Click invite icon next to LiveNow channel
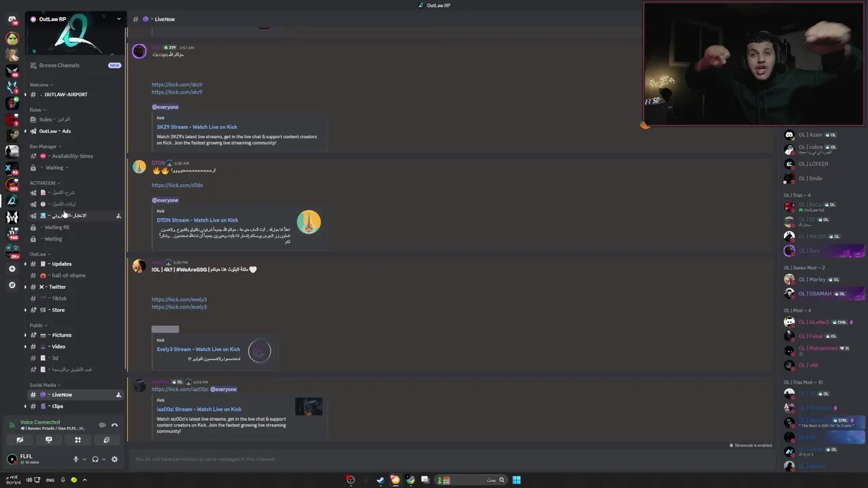Screen dimensions: 868x488 [x=118, y=394]
